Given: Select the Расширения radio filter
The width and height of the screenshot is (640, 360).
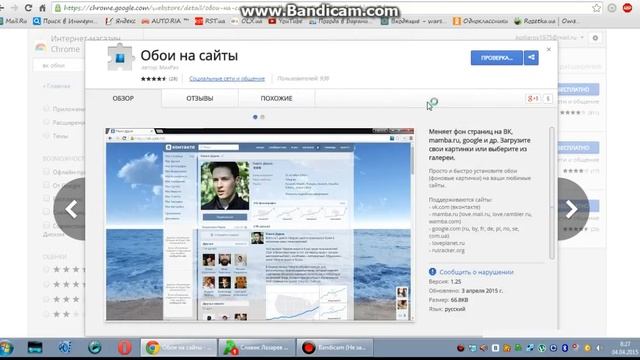Looking at the screenshot, I should coord(46,122).
